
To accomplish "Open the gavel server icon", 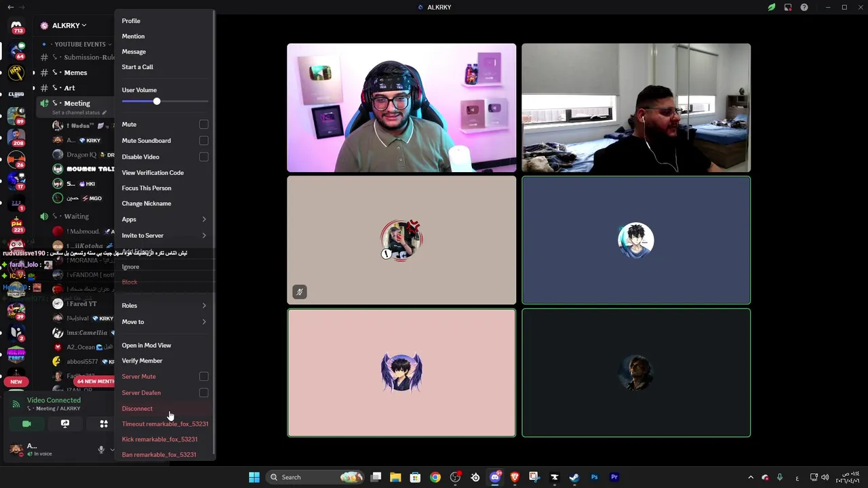I will 16,72.
